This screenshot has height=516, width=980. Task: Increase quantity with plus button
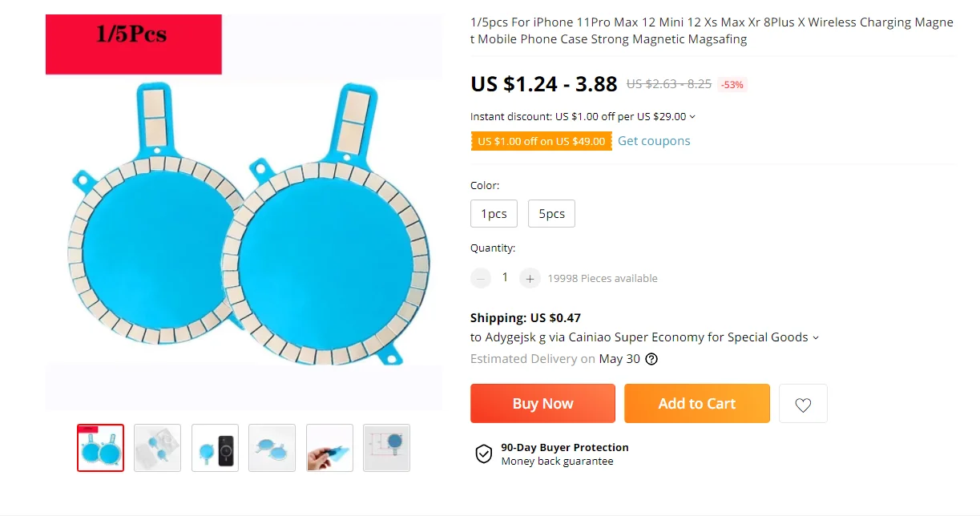point(530,278)
